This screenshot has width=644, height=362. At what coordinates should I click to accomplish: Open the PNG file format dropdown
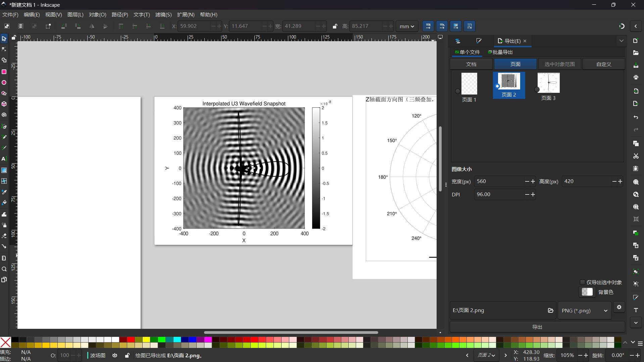pos(584,311)
